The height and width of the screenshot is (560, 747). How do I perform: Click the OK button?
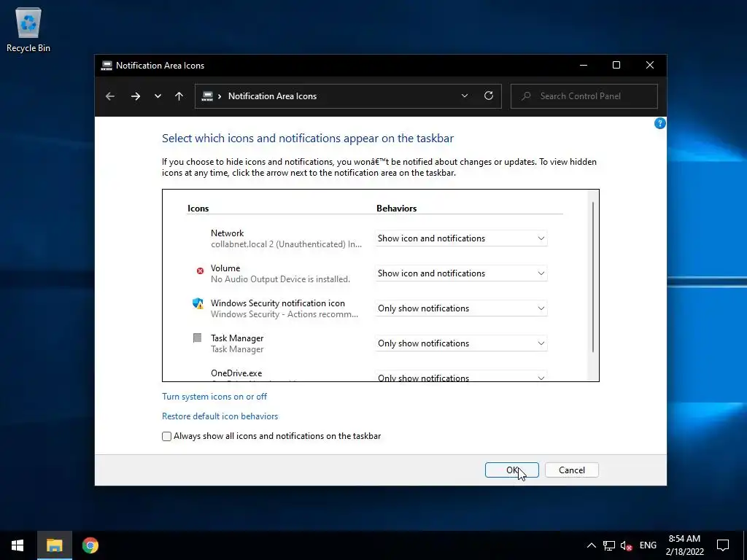[x=511, y=470]
